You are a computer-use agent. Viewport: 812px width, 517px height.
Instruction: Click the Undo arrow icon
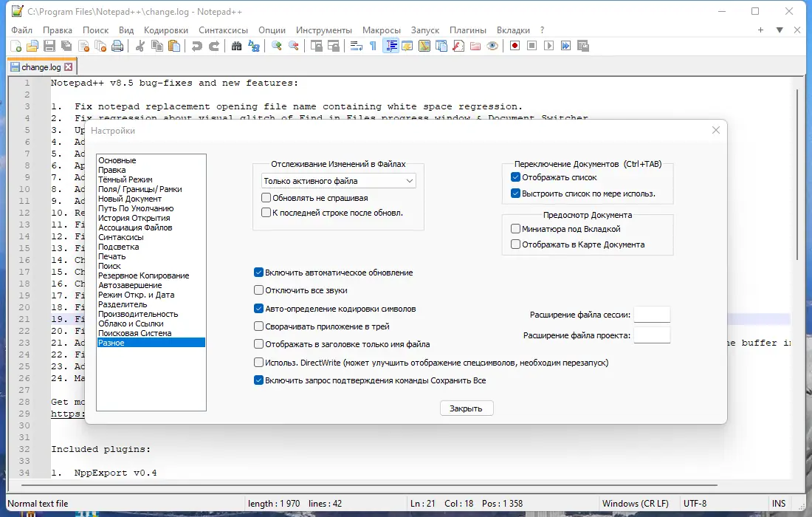pyautogui.click(x=196, y=46)
